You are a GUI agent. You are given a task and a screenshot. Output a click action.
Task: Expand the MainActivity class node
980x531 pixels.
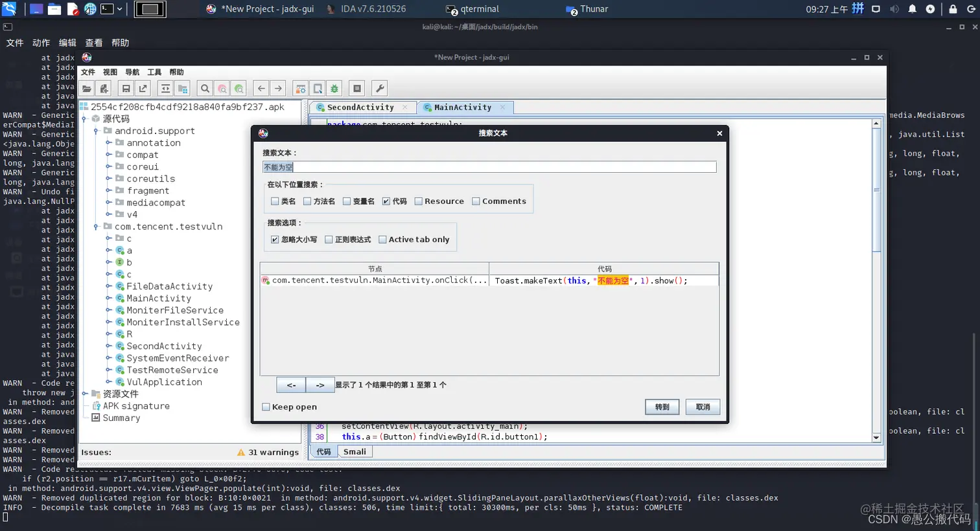(108, 299)
